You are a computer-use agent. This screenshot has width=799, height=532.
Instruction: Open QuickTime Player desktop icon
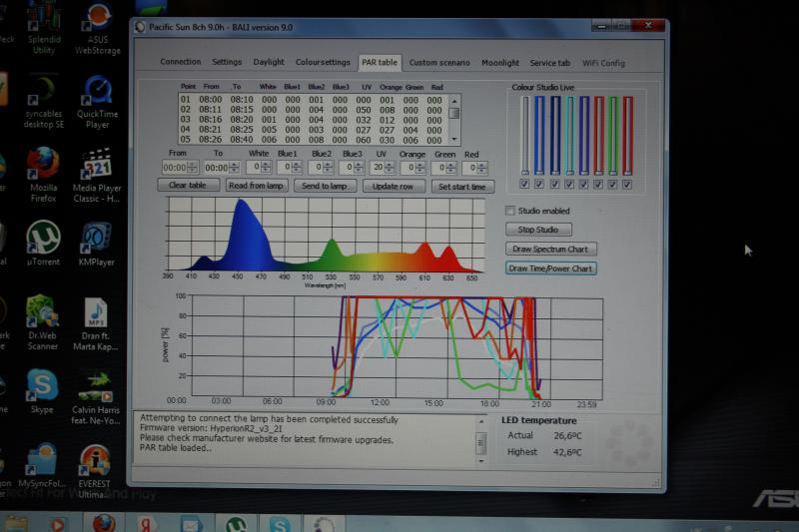pyautogui.click(x=98, y=93)
